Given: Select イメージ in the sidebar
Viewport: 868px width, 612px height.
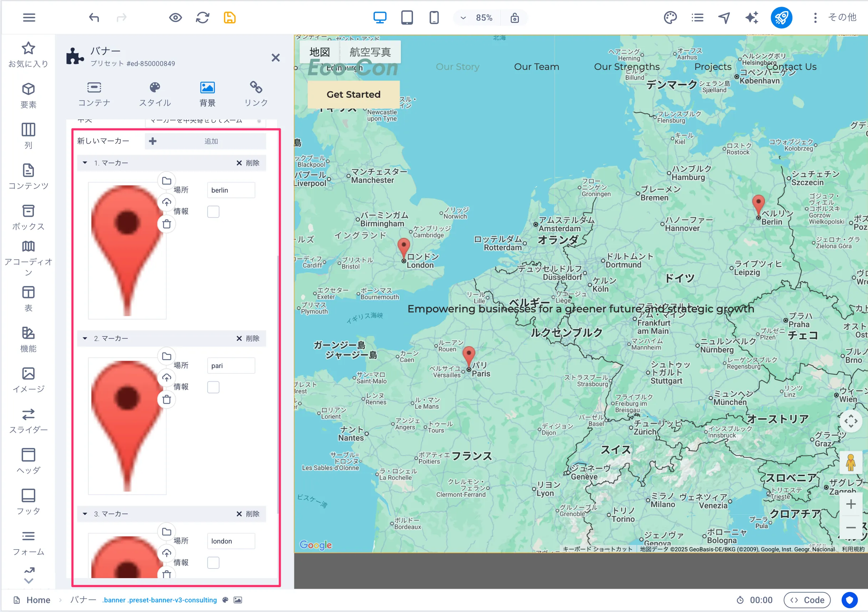Looking at the screenshot, I should (x=29, y=380).
